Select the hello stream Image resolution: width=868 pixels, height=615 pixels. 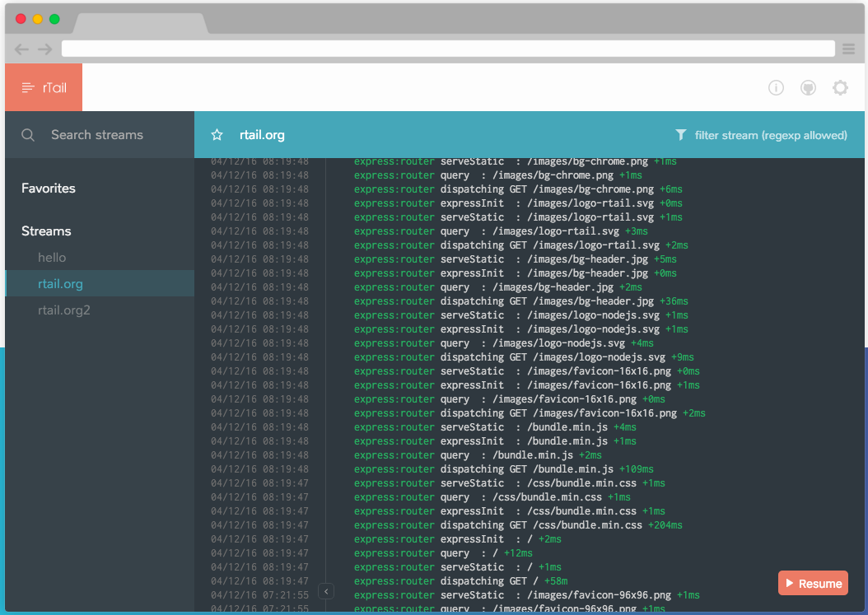[52, 258]
